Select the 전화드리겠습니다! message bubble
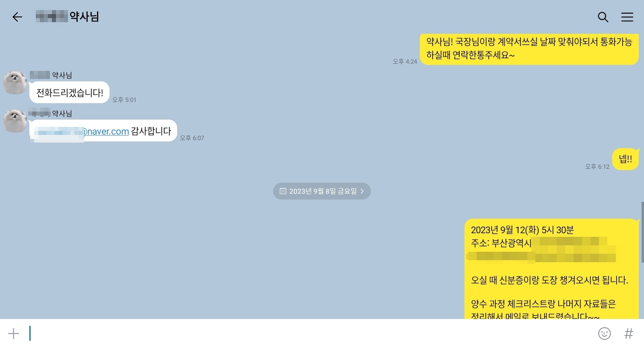Image resolution: width=644 pixels, height=348 pixels. tap(69, 93)
